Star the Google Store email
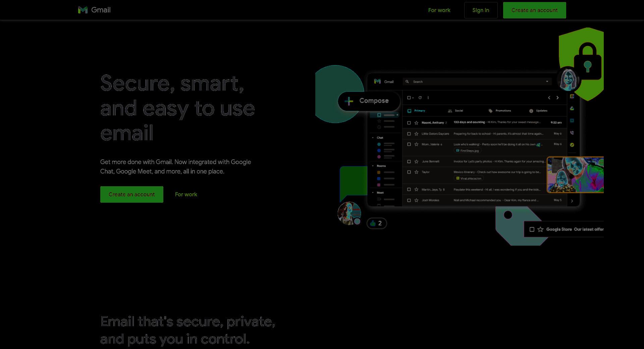The height and width of the screenshot is (349, 644). coord(540,230)
